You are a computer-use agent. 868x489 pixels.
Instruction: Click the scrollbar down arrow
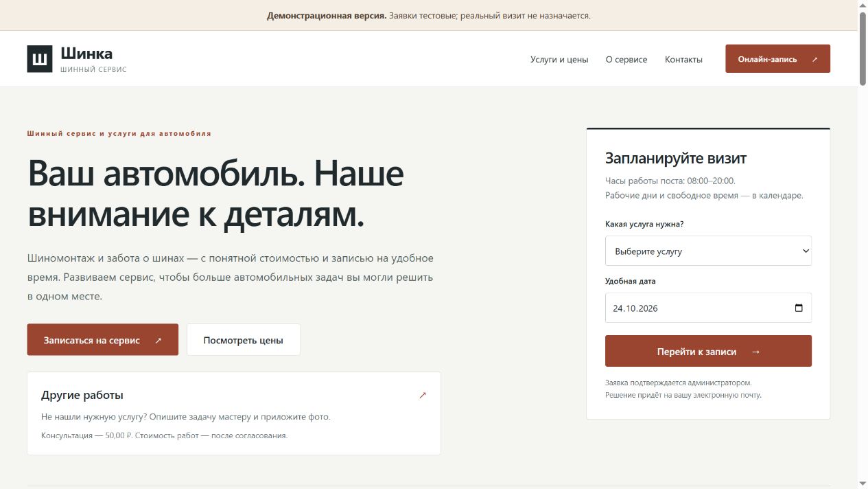tap(863, 484)
